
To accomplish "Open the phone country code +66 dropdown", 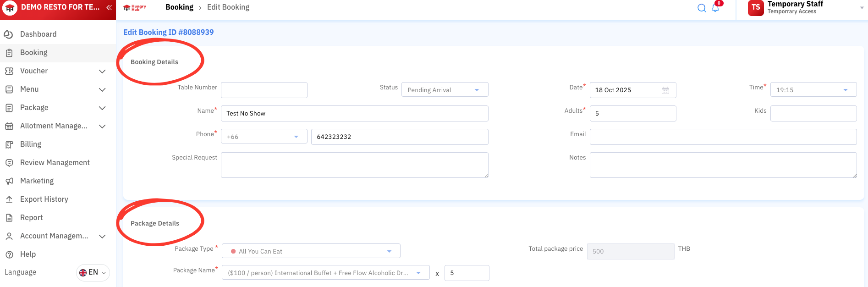I will click(264, 136).
